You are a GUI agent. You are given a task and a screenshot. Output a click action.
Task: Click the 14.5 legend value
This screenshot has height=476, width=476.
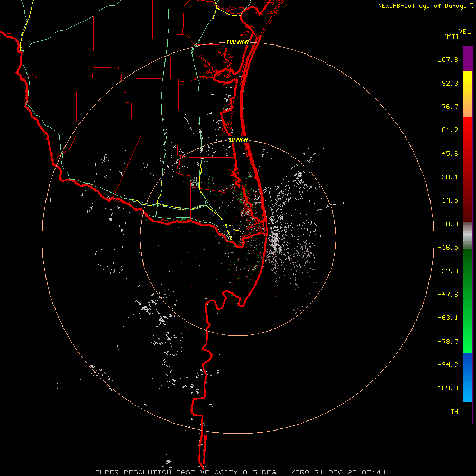[450, 200]
